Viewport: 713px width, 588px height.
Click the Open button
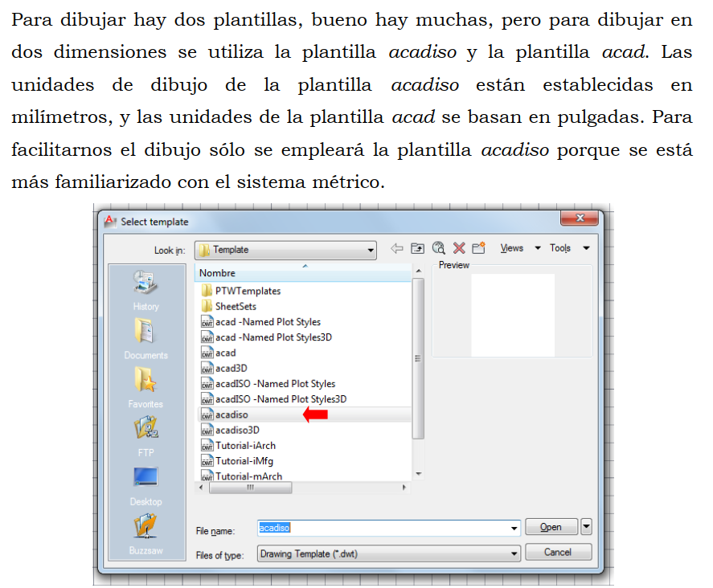551,527
